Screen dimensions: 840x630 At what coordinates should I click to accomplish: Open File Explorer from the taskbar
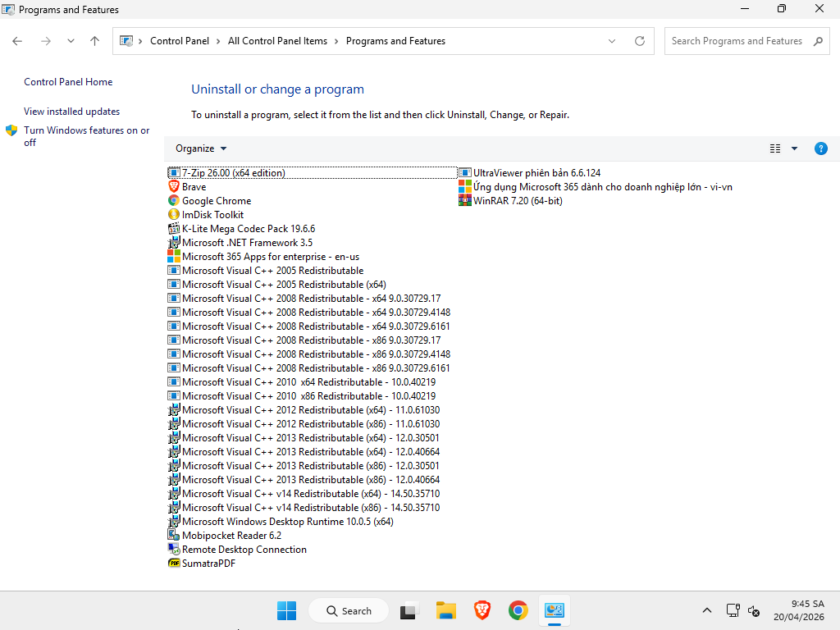[x=445, y=610]
